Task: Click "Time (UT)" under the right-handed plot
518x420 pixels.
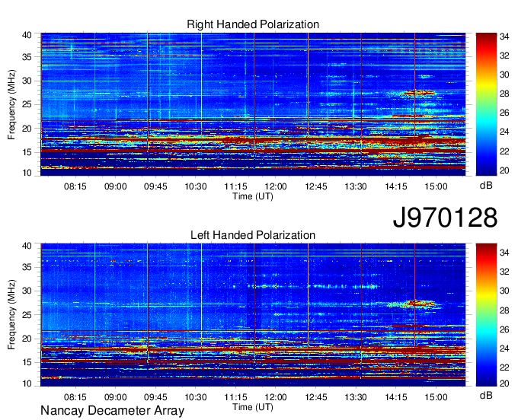Action: coord(253,196)
